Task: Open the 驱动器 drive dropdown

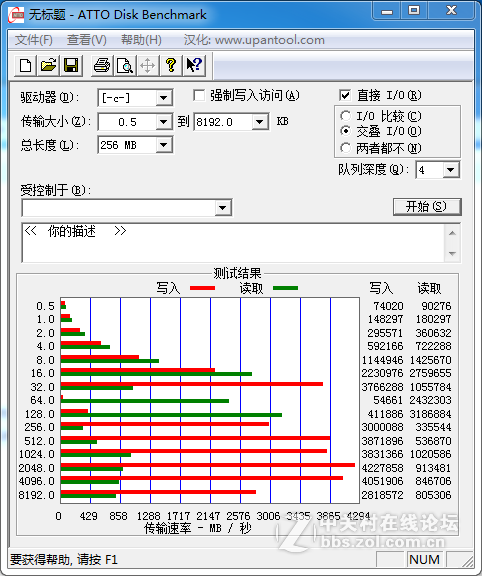Action: coord(163,98)
